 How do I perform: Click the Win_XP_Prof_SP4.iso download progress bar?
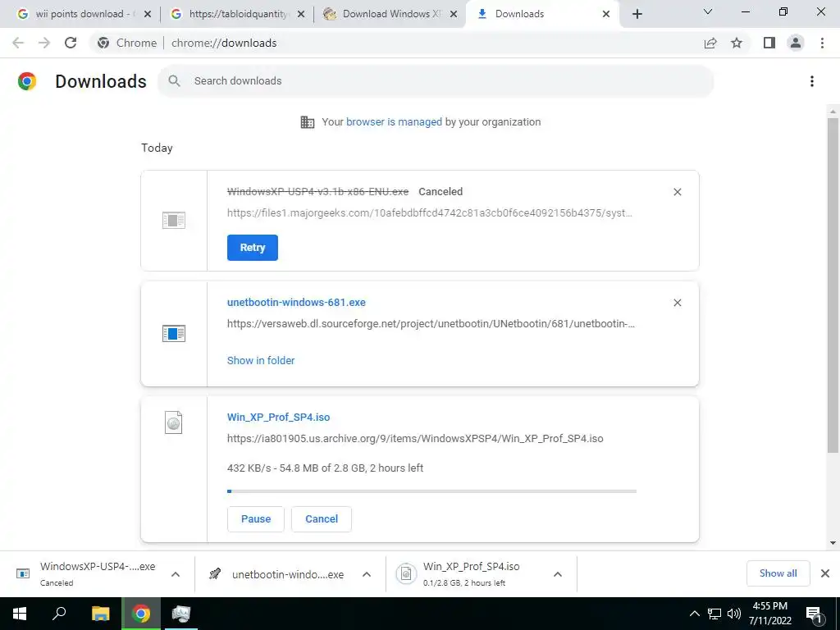[431, 491]
